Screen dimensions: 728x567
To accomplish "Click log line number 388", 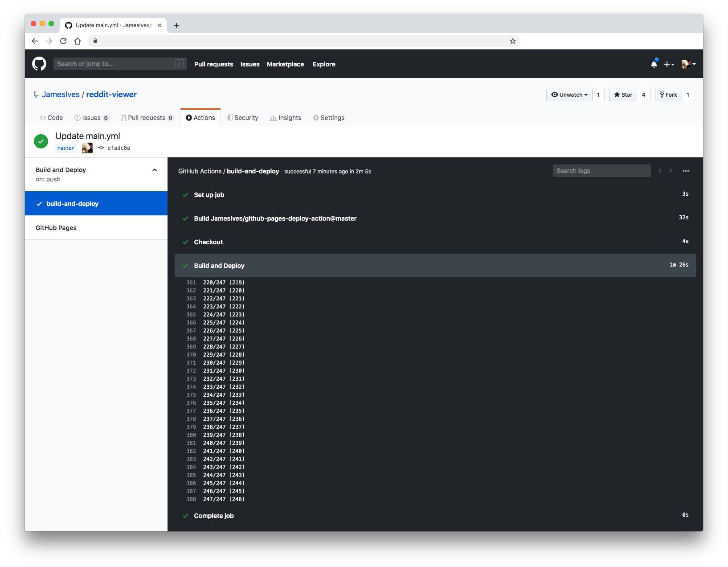I will coord(191,499).
